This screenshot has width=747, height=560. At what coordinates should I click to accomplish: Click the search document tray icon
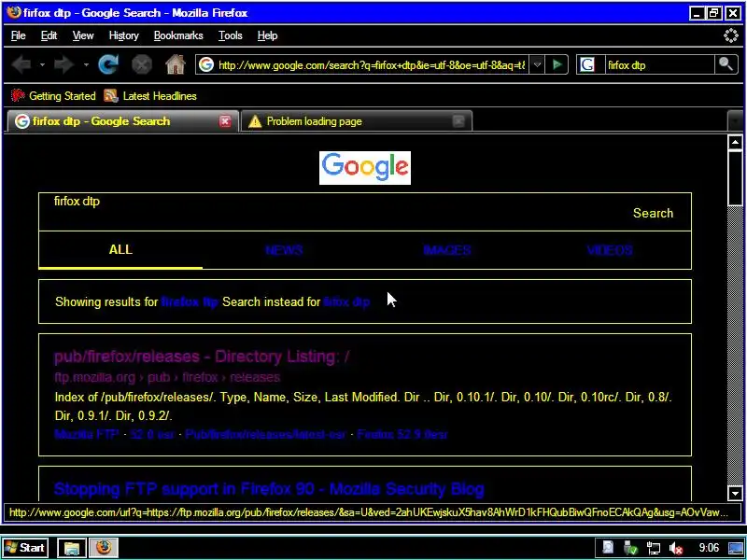(608, 548)
